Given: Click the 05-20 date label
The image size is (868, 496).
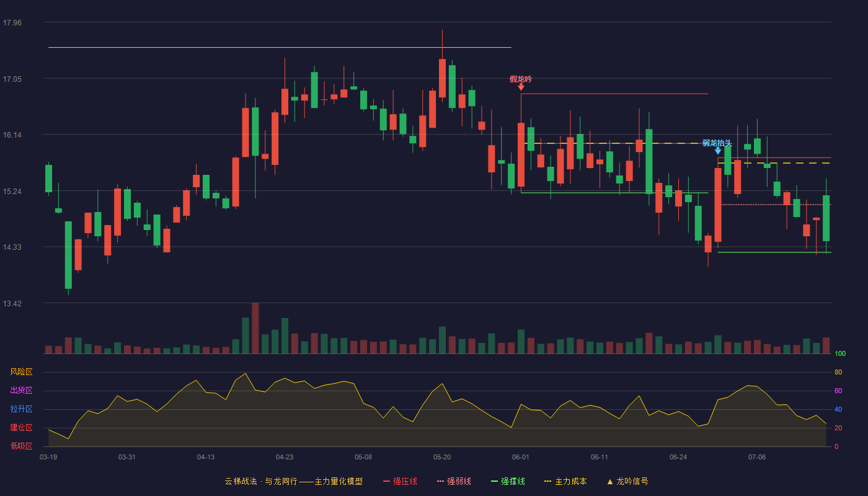Looking at the screenshot, I should [442, 457].
